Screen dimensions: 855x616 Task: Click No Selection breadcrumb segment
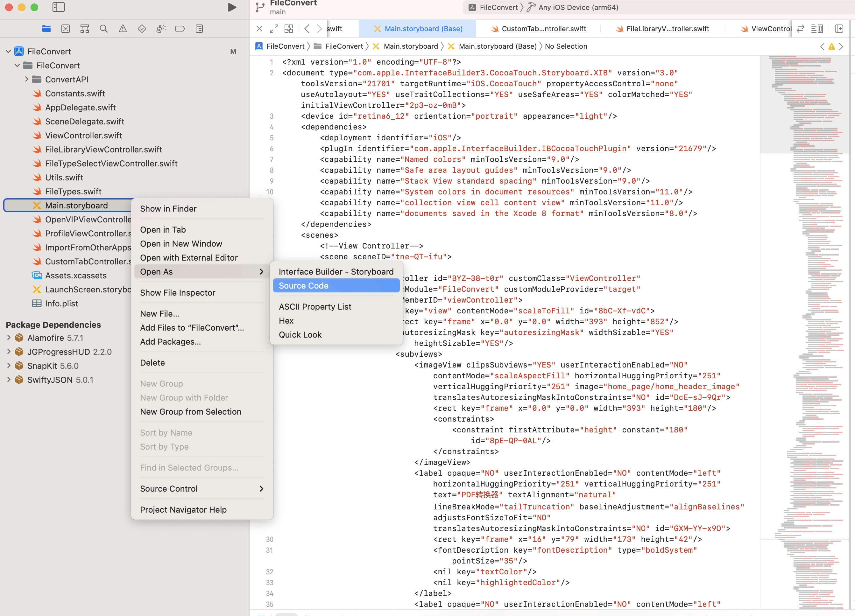566,46
